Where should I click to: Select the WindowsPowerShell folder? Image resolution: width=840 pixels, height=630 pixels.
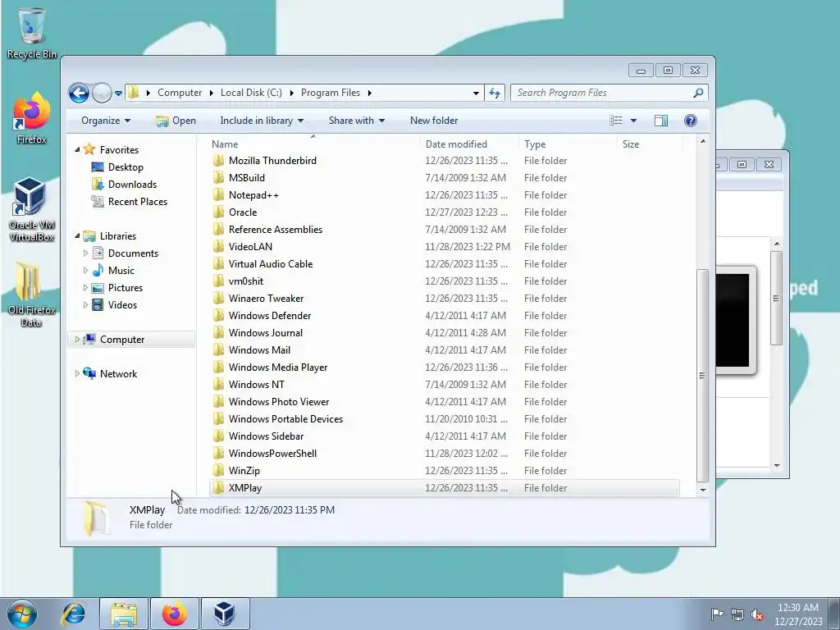[272, 453]
